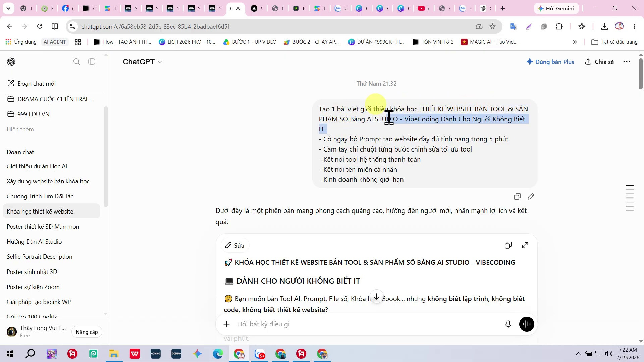Screen dimensions: 644x362
Task: Click the page vertical scrollbar thumb
Action: click(640, 73)
